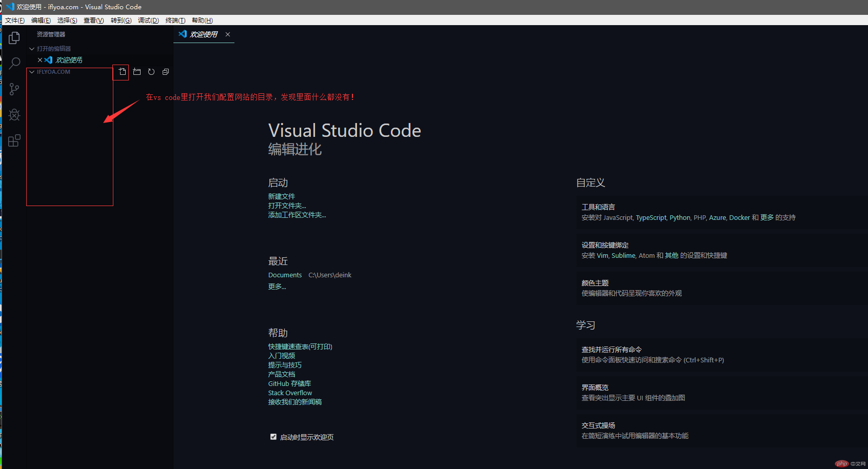This screenshot has width=868, height=469.
Task: Click the Sublime keybinding link
Action: point(623,256)
